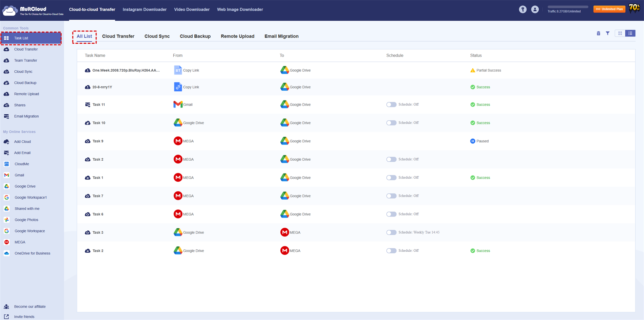Click the Unlimited Plan button
This screenshot has height=320, width=644.
(x=609, y=9)
